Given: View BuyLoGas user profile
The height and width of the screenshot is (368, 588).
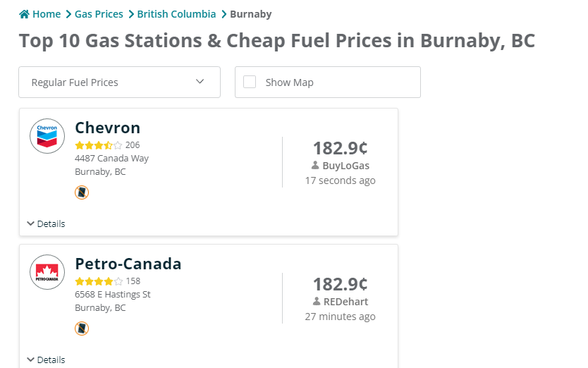Looking at the screenshot, I should pyautogui.click(x=345, y=166).
